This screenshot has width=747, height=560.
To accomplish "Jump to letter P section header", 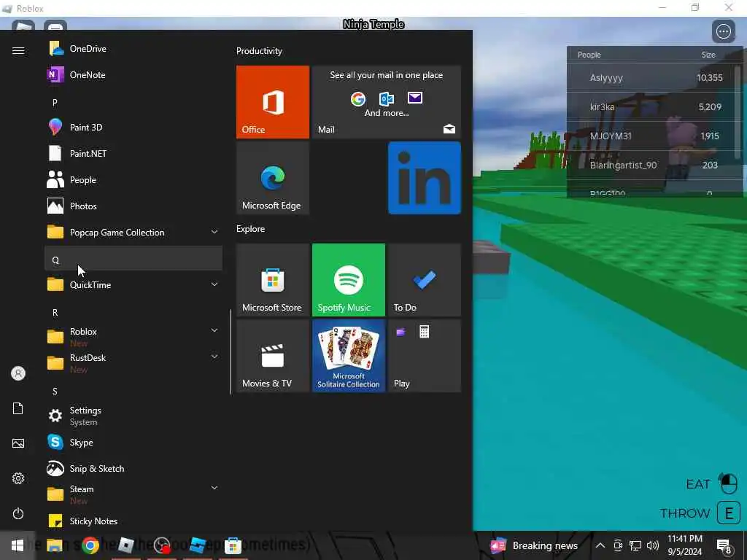I will click(x=133, y=102).
